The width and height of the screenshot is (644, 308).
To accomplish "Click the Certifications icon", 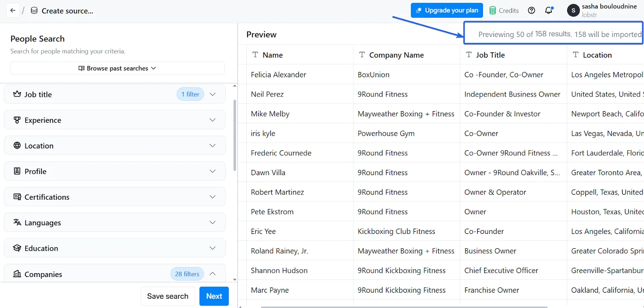I will 17,196.
